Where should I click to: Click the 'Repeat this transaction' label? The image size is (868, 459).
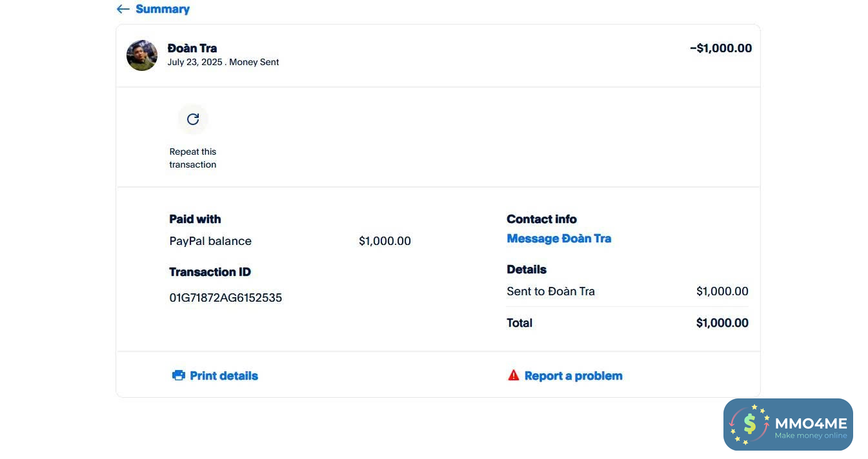click(192, 158)
